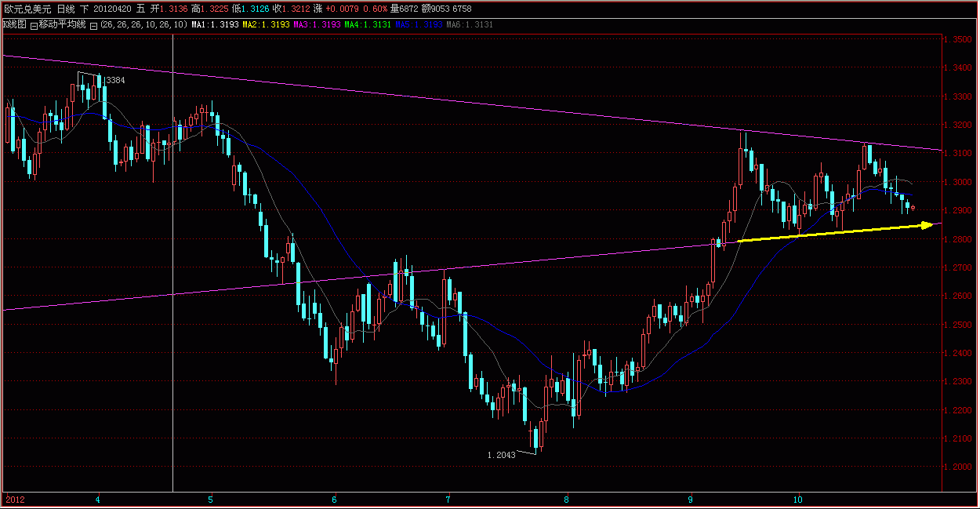This screenshot has width=980, height=509.
Task: Click the 欧元兑美元 symbol title
Action: 27,9
